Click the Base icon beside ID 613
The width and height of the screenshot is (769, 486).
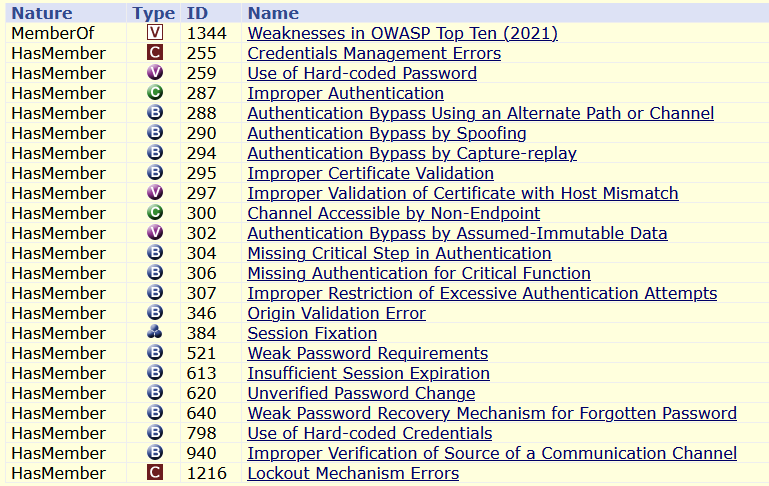click(x=154, y=373)
